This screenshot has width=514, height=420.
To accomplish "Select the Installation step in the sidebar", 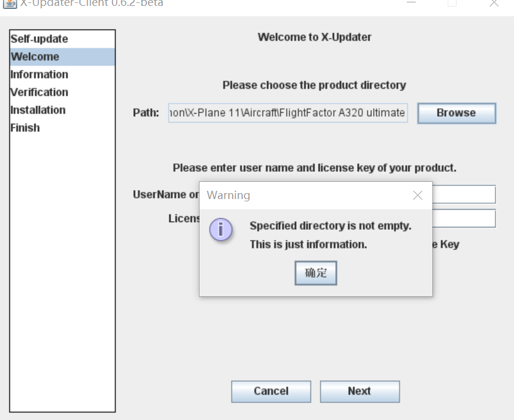I will (x=62, y=110).
